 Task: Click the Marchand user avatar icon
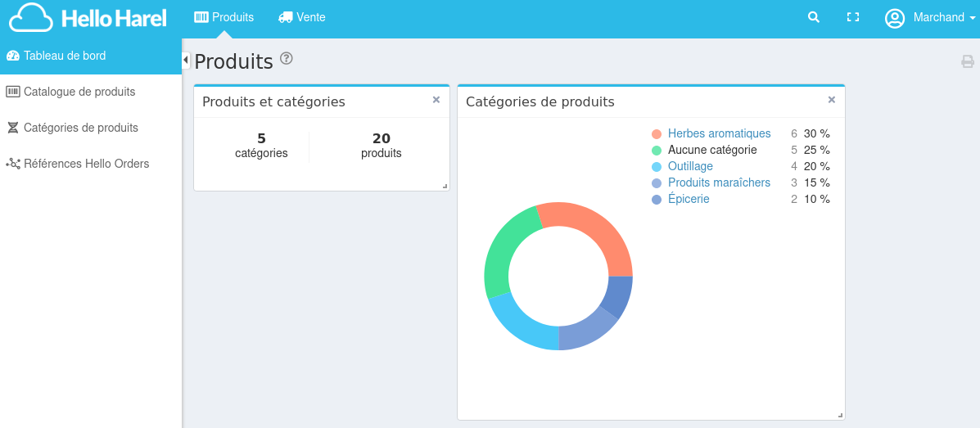click(x=894, y=18)
